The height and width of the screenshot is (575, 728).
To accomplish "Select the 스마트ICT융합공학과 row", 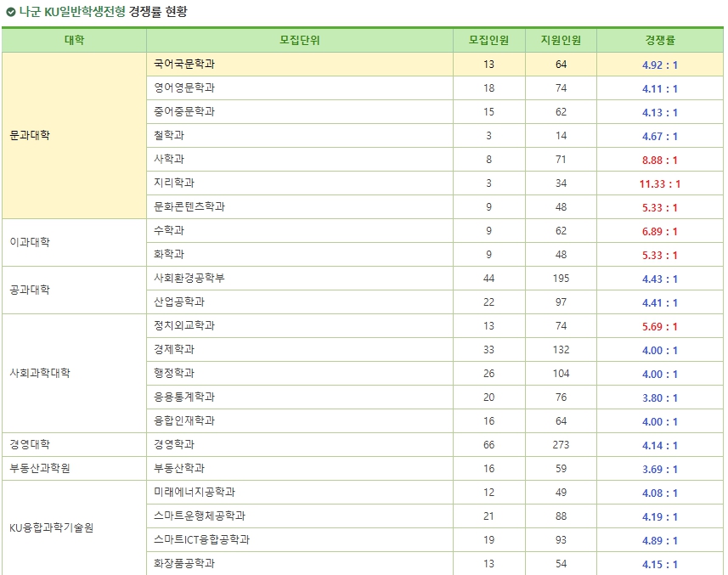I will click(x=435, y=539).
